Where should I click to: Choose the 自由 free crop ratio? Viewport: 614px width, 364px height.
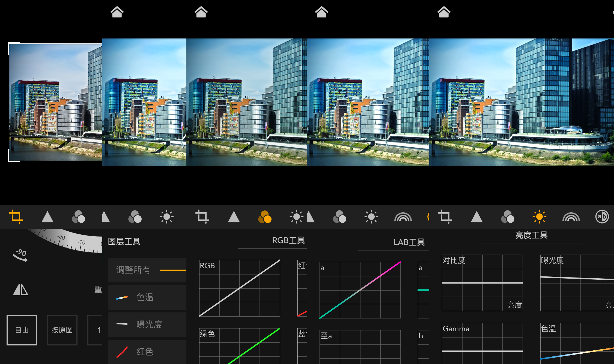(22, 330)
